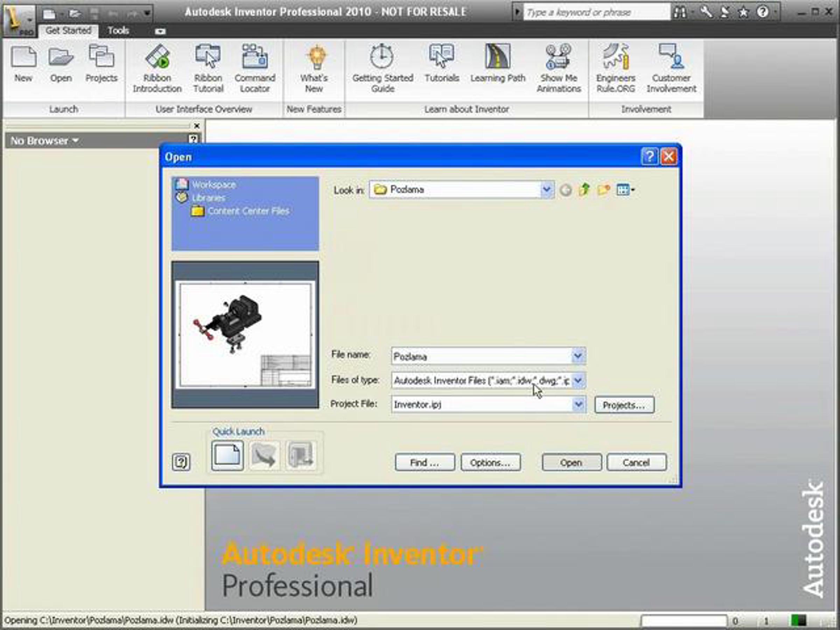Expand the Project File dropdown
840x630 pixels.
(x=578, y=405)
